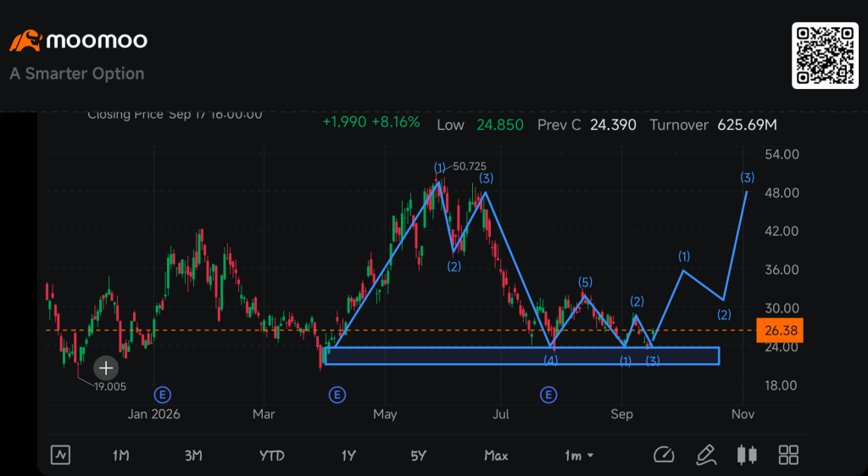Screen dimensions: 868x476
Task: Tap the orange 26.38 price tag
Action: tap(780, 331)
